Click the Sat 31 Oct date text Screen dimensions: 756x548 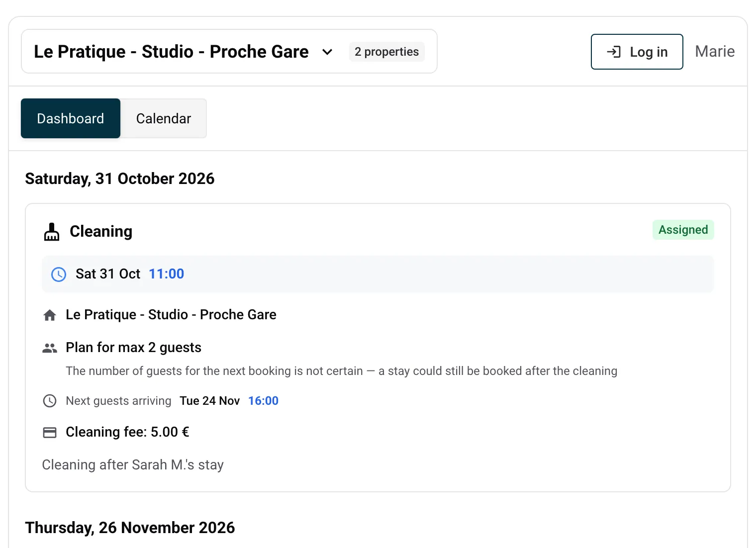coord(108,274)
